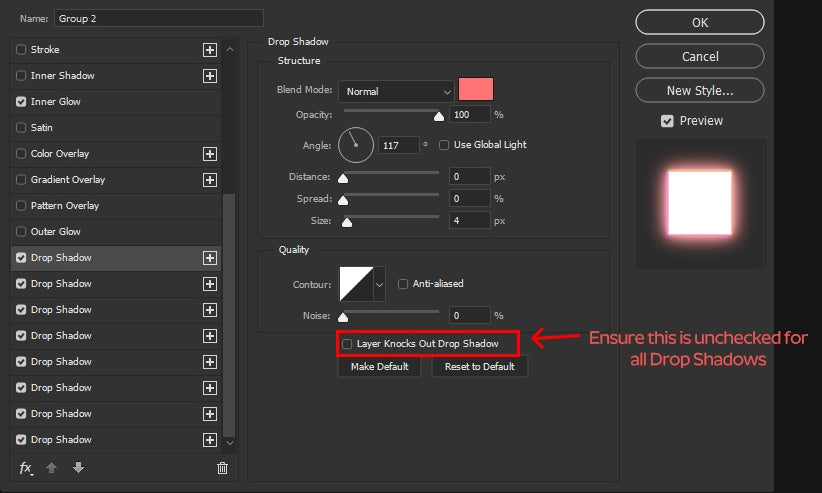Click the Name field containing Group 2
The image size is (822, 493).
coord(158,18)
